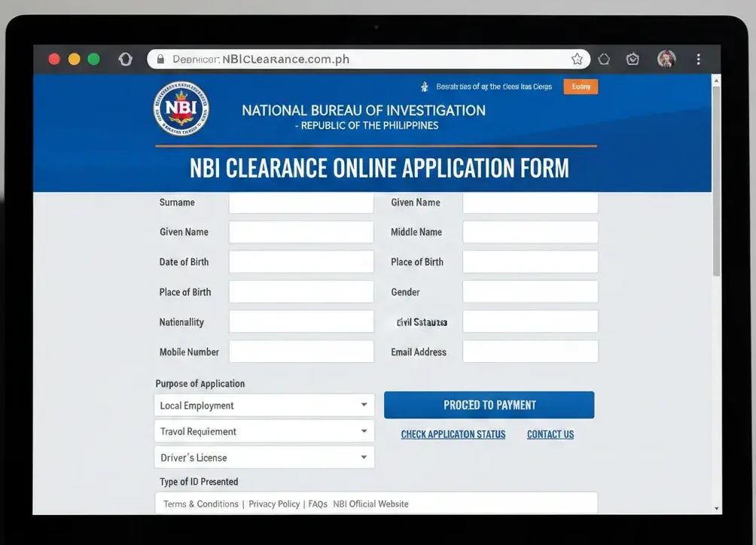Expand the Travel Requirement dropdown
Viewport: 756px width, 545px height.
pos(264,431)
